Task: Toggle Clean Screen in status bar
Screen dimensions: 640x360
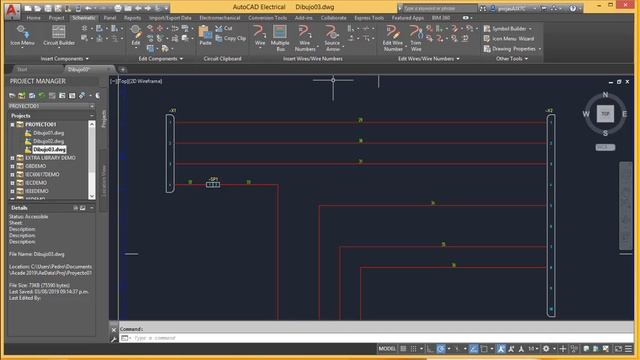Action: point(618,349)
